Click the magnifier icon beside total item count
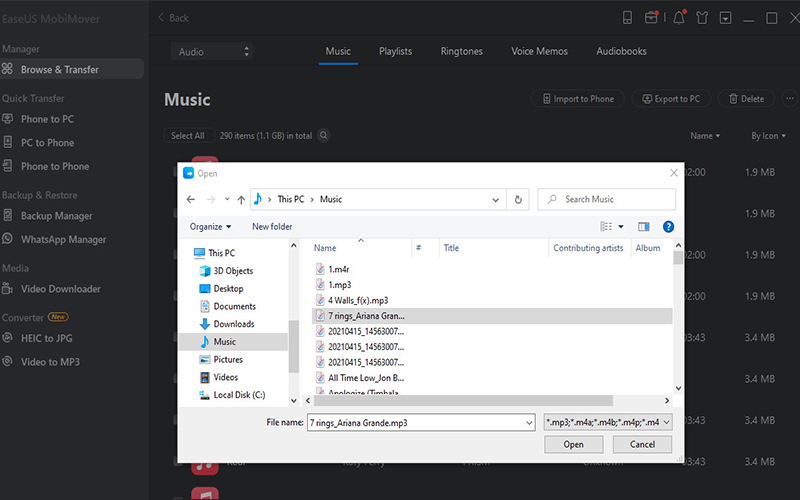 coord(324,136)
